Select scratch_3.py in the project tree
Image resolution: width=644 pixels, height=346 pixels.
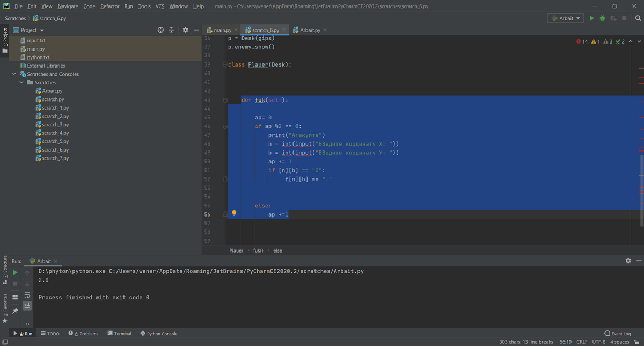coord(55,125)
